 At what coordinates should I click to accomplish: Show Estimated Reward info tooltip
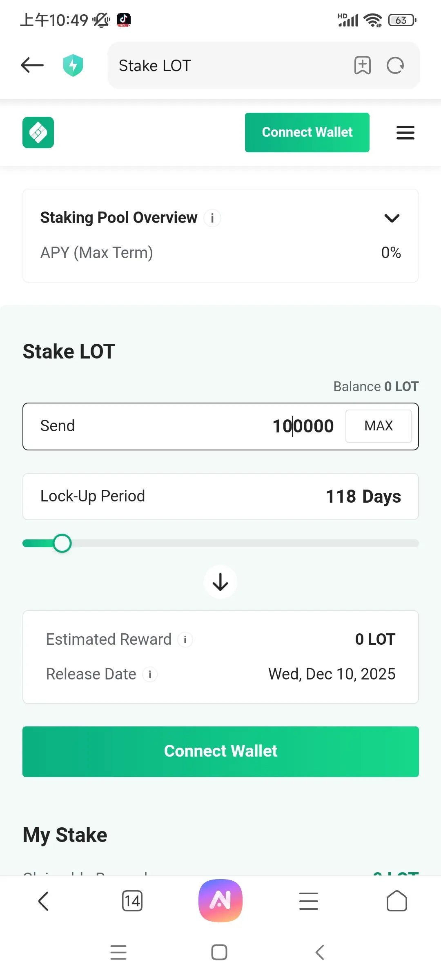[185, 639]
